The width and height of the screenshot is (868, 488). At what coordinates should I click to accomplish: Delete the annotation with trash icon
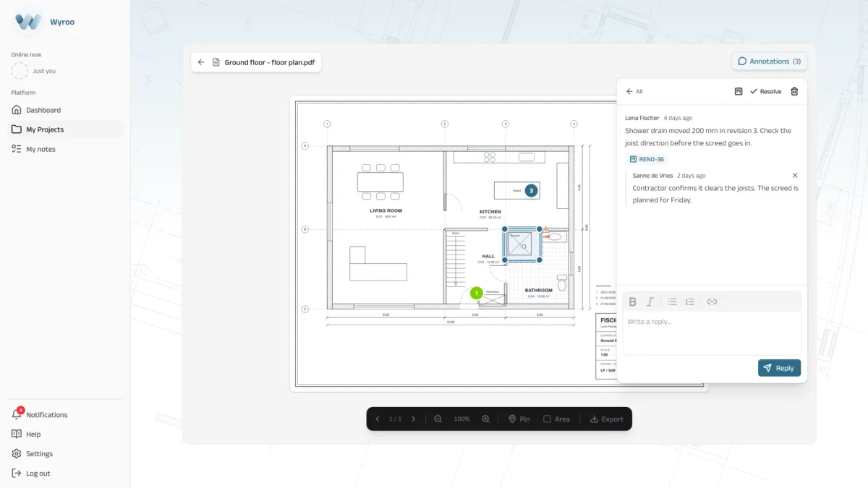(x=794, y=92)
